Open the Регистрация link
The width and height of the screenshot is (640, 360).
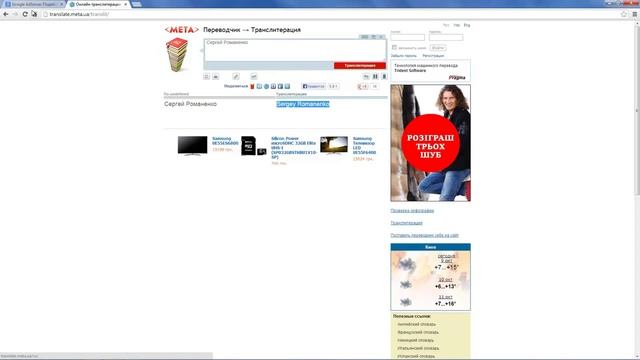pos(433,56)
